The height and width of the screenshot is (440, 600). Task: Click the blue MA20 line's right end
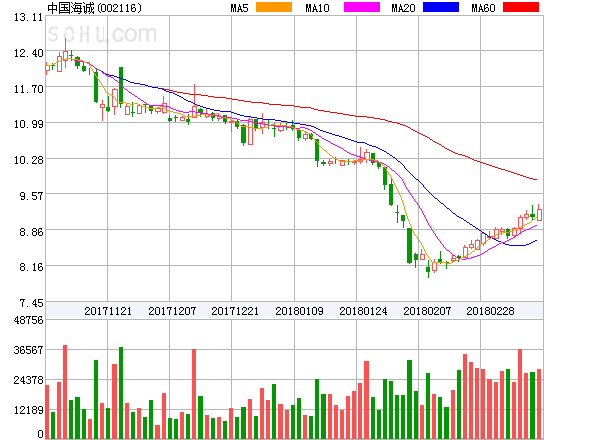click(x=536, y=241)
